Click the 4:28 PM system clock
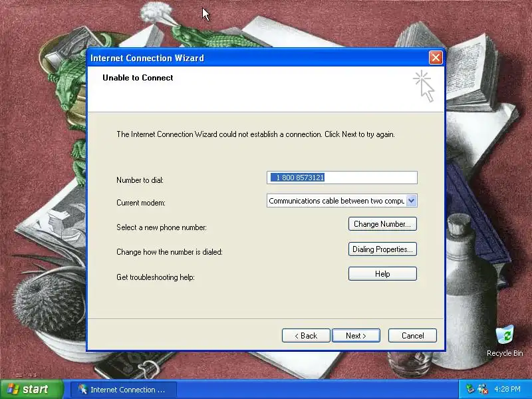This screenshot has width=532, height=399. [x=507, y=389]
